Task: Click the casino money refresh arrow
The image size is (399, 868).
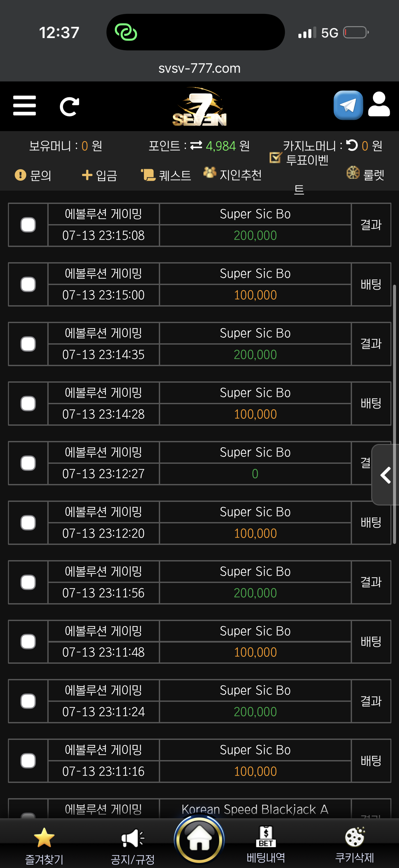Action: pyautogui.click(x=352, y=145)
